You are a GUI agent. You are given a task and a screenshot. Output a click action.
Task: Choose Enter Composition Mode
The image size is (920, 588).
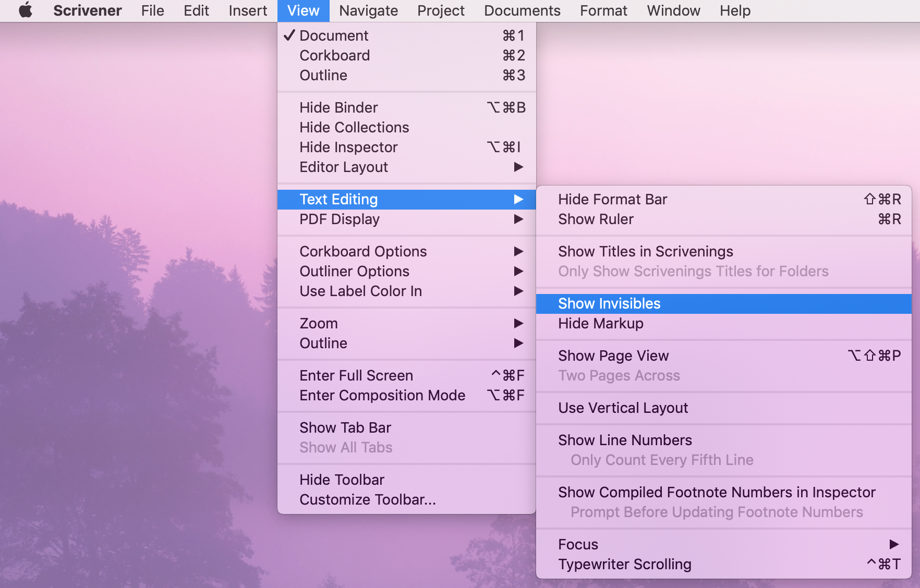[x=407, y=395]
